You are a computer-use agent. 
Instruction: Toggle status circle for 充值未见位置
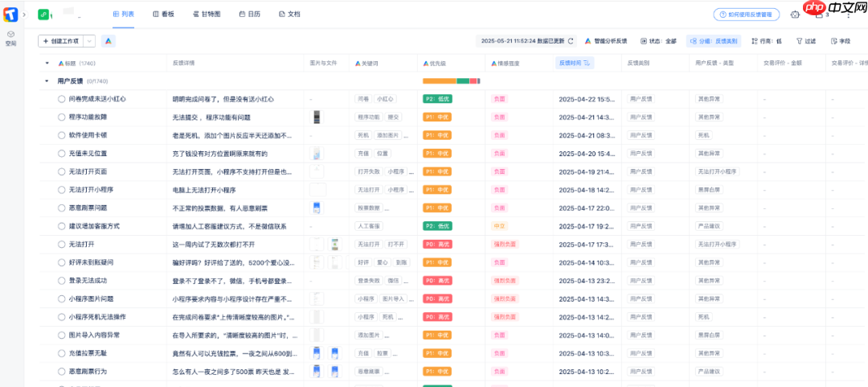click(x=62, y=154)
